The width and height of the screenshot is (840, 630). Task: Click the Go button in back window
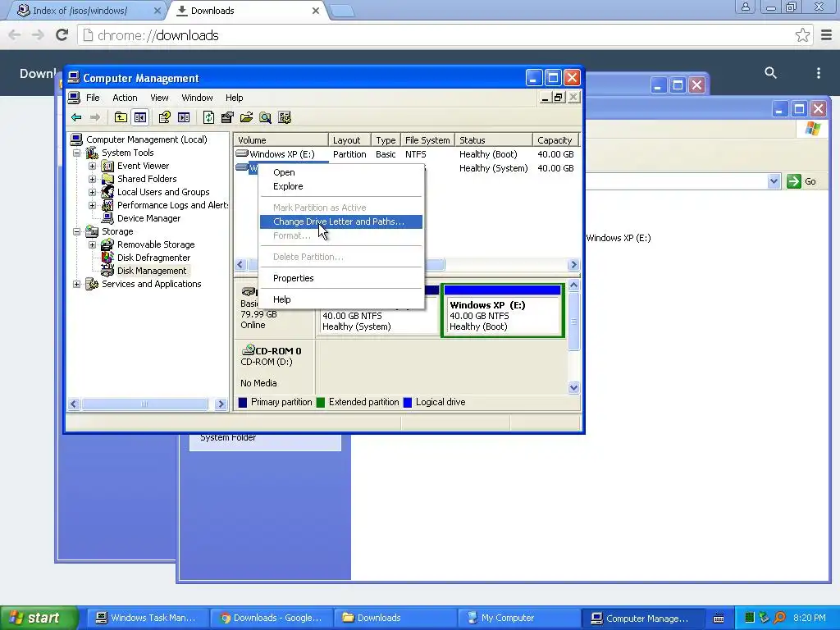(x=802, y=181)
